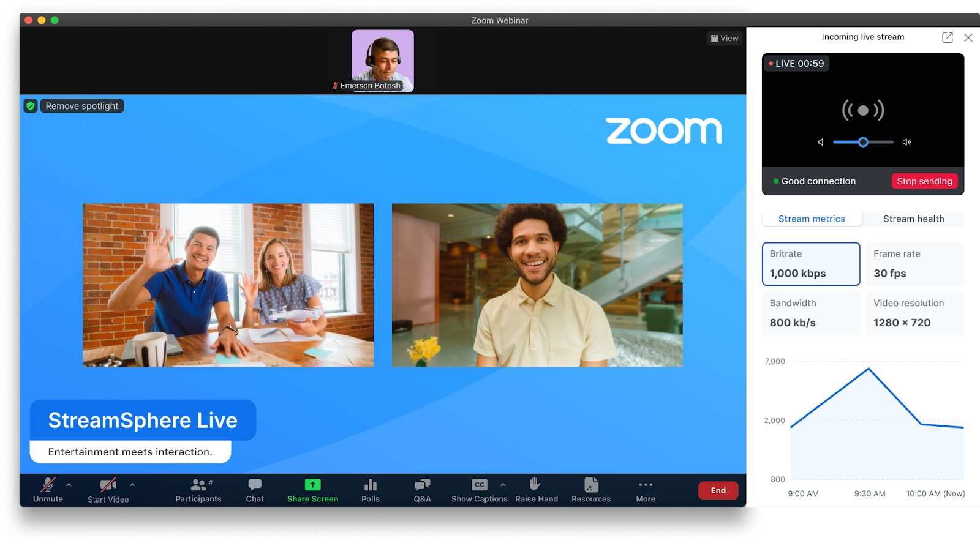Image resolution: width=980 pixels, height=543 pixels.
Task: Raise Hand in the webinar
Action: (537, 490)
